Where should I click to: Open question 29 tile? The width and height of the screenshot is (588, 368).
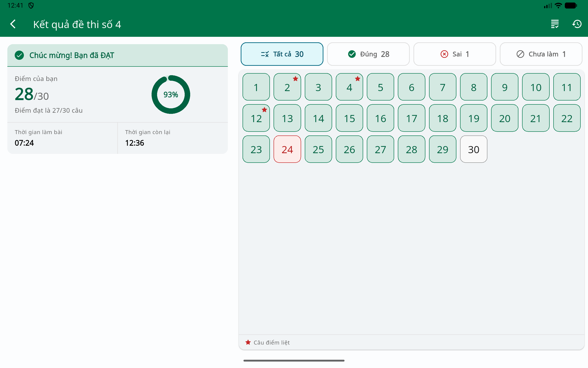(443, 149)
